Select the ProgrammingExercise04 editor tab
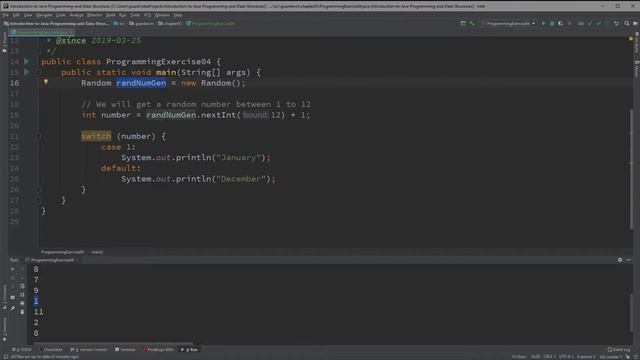 pyautogui.click(x=42, y=32)
